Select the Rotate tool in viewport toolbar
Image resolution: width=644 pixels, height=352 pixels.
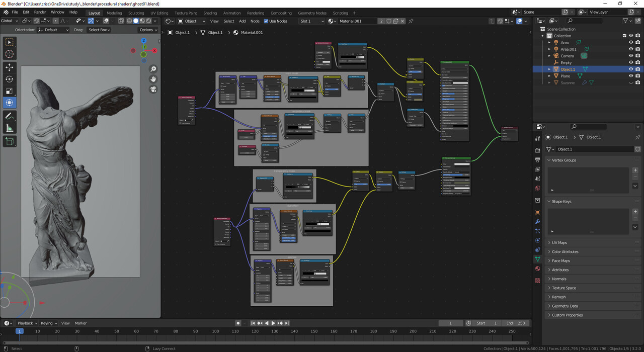pos(10,79)
